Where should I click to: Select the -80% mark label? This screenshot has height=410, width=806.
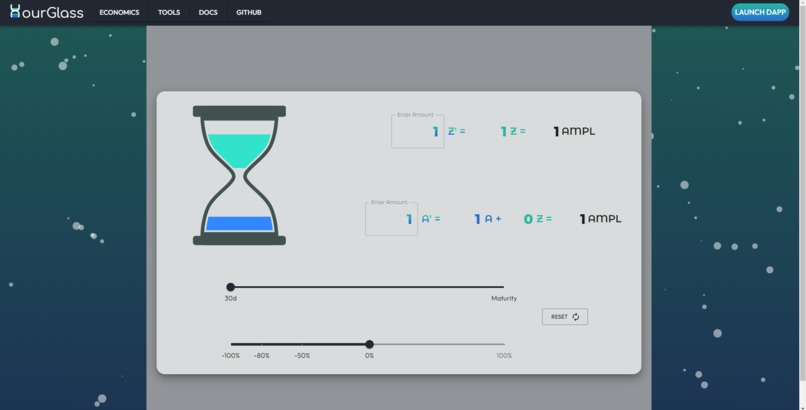coord(262,356)
